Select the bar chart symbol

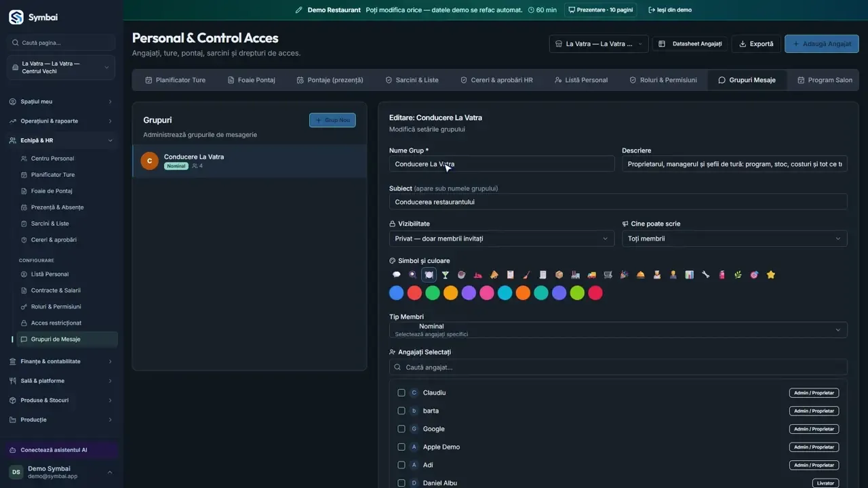point(689,274)
